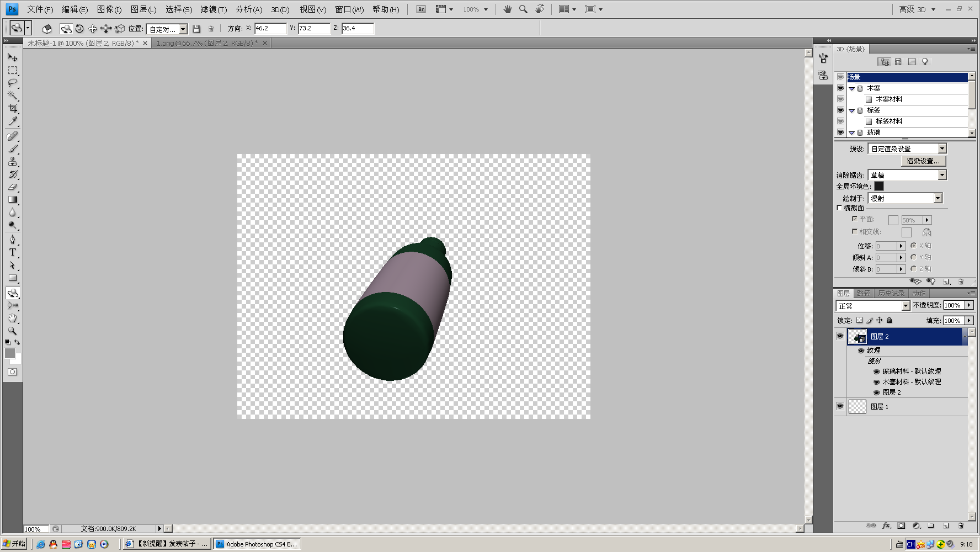The width and height of the screenshot is (980, 552).
Task: Open the 预设 render preset dropdown
Action: pyautogui.click(x=907, y=148)
